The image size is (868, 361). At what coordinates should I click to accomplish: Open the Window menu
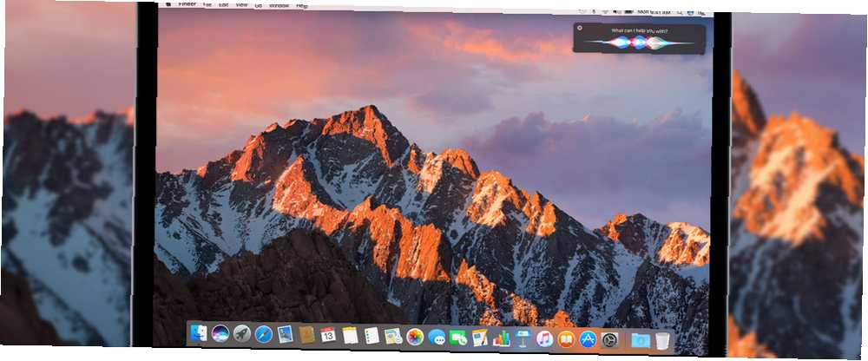(x=279, y=5)
